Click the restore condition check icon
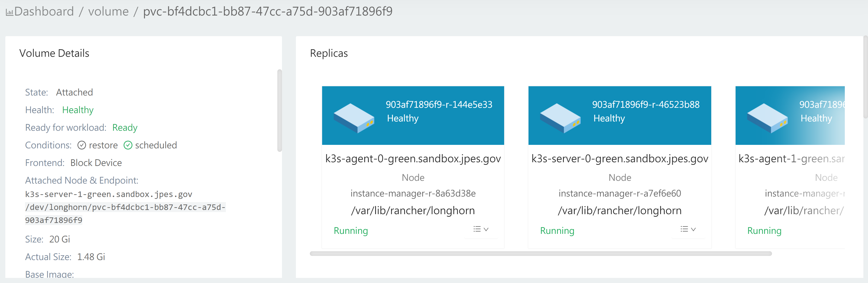Image resolution: width=868 pixels, height=283 pixels. pos(82,145)
